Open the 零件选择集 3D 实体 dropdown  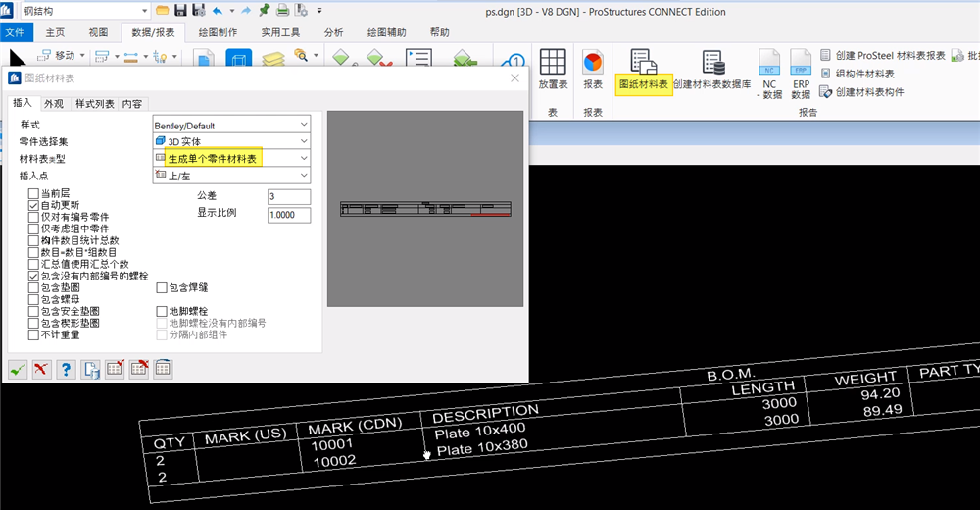click(231, 141)
